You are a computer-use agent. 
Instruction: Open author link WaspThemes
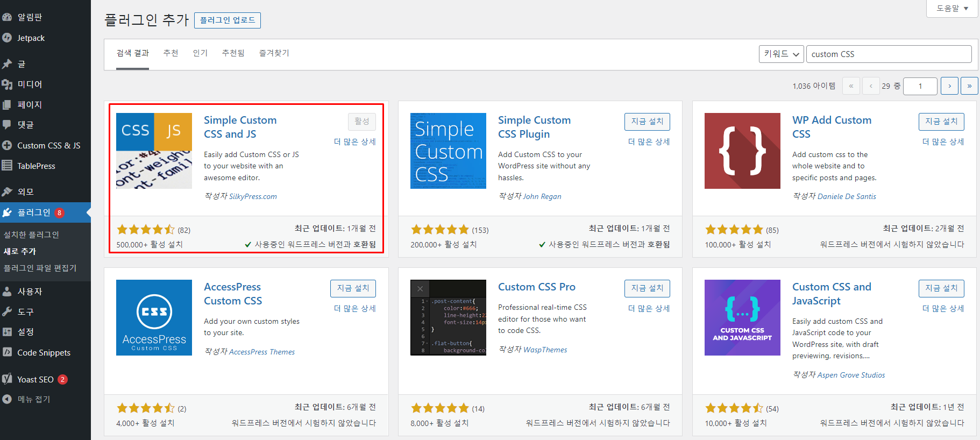click(x=545, y=350)
